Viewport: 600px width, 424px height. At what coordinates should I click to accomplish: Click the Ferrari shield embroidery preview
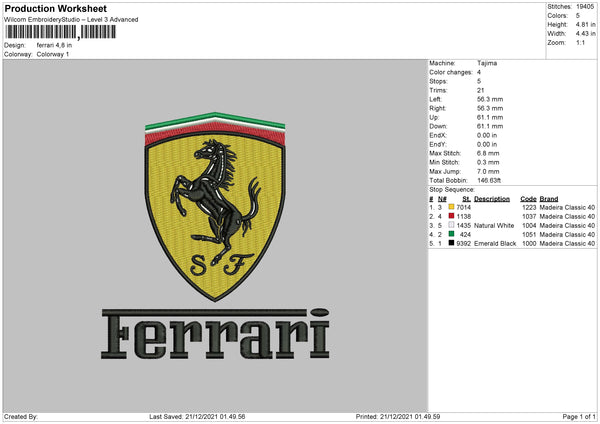215,207
